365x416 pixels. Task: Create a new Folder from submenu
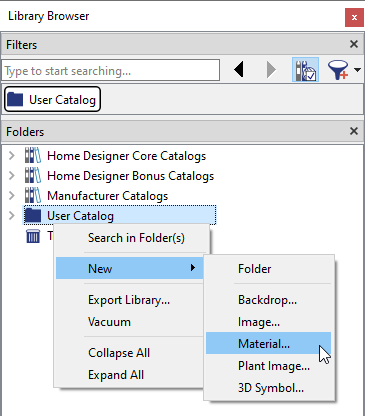[269, 269]
